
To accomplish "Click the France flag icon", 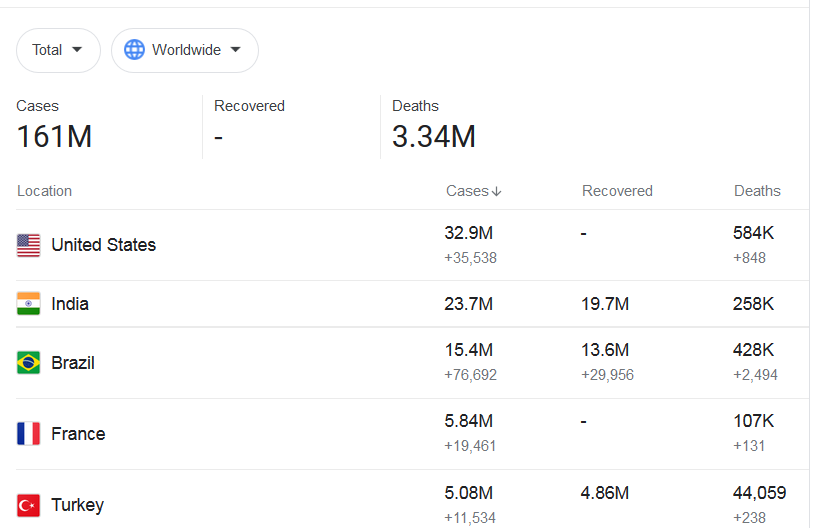I will coord(28,434).
